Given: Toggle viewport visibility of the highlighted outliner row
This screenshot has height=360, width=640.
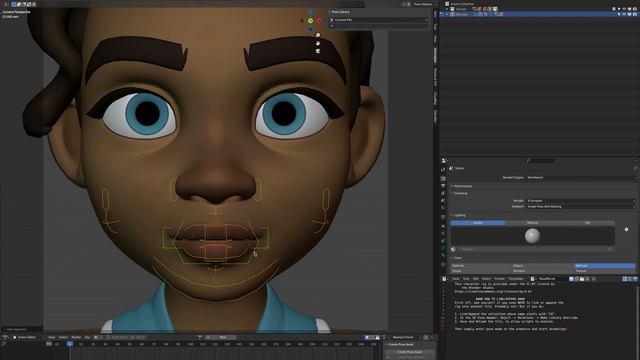Looking at the screenshot, I should (x=630, y=14).
